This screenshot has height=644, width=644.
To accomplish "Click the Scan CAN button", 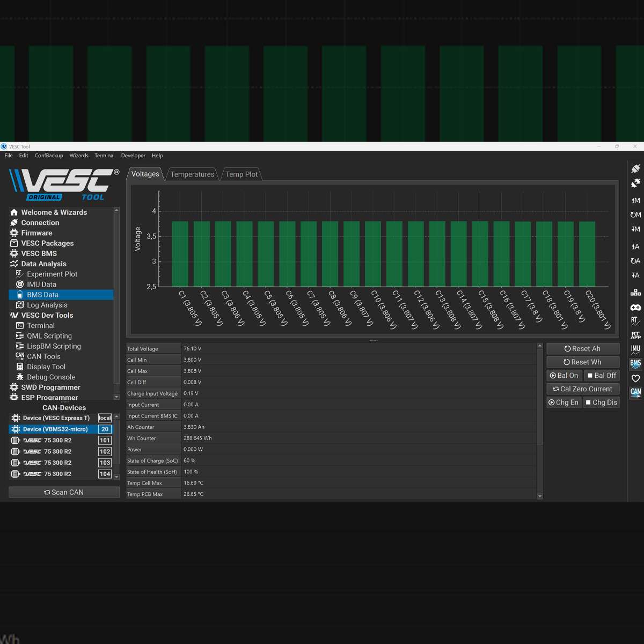I will pyautogui.click(x=64, y=492).
